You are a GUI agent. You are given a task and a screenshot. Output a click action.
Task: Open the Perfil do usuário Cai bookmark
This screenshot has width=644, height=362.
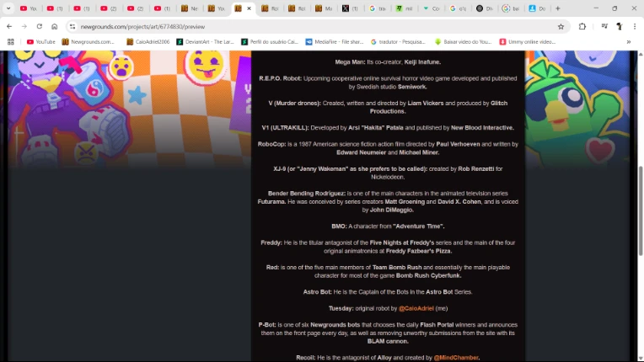coord(270,42)
